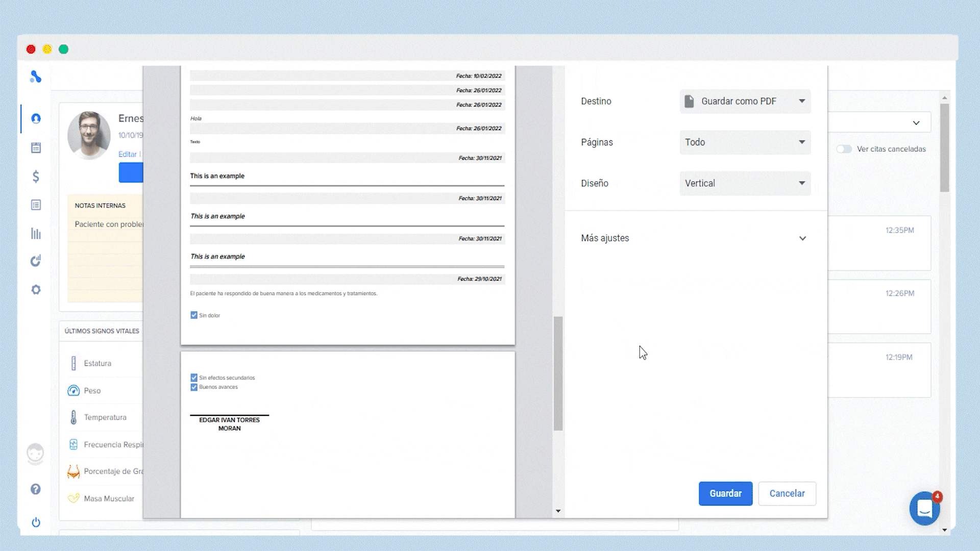This screenshot has width=980, height=551.
Task: Click the list/forms sidebar icon
Action: click(36, 205)
